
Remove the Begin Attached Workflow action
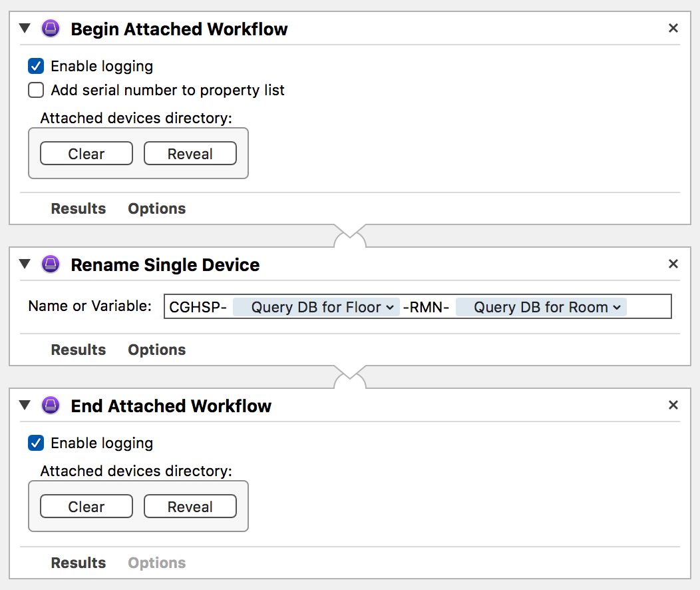coord(673,29)
